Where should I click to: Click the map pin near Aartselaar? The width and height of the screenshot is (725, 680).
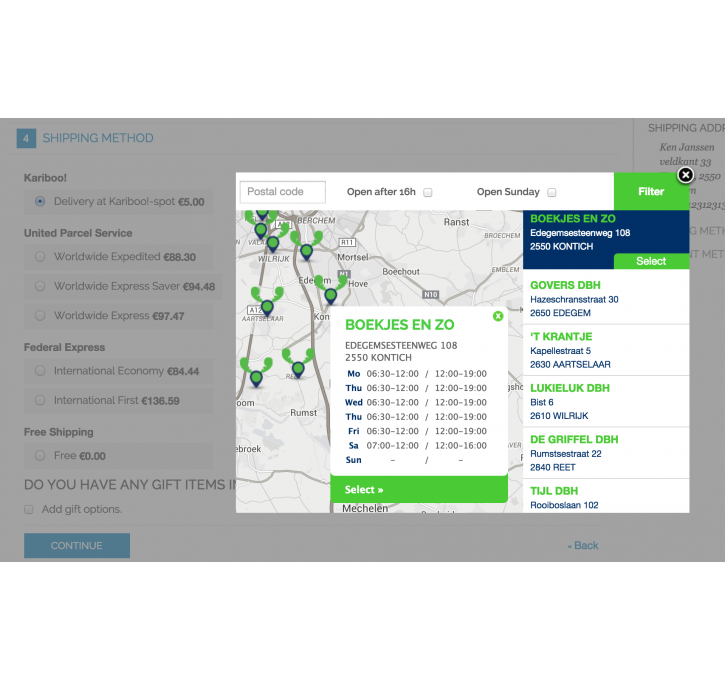click(x=267, y=308)
